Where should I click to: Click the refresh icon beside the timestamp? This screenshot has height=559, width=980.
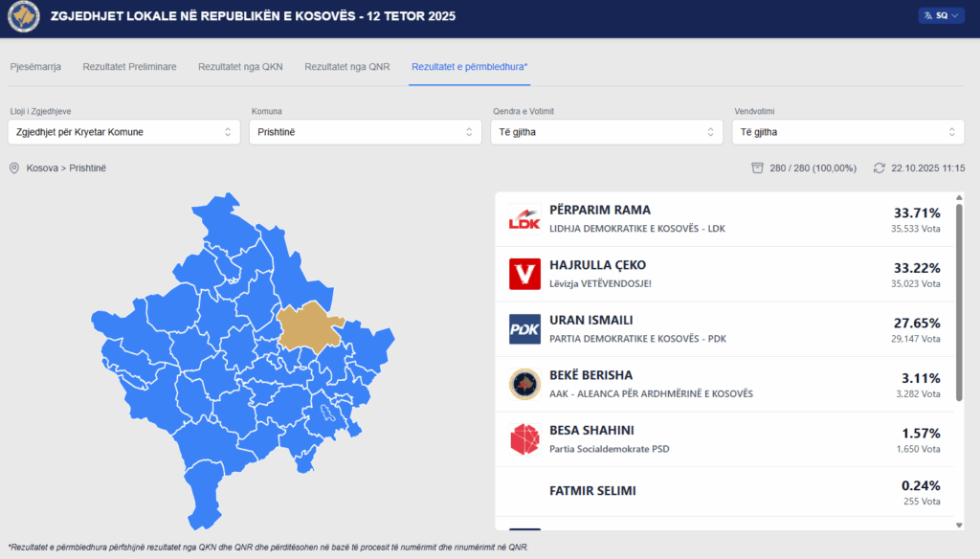tap(880, 168)
